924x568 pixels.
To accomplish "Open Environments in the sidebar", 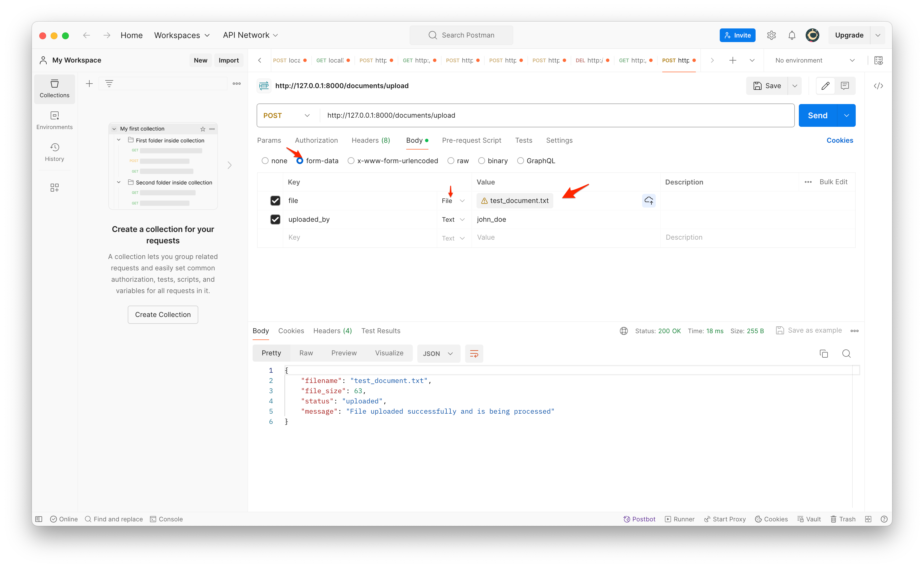I will [x=55, y=120].
